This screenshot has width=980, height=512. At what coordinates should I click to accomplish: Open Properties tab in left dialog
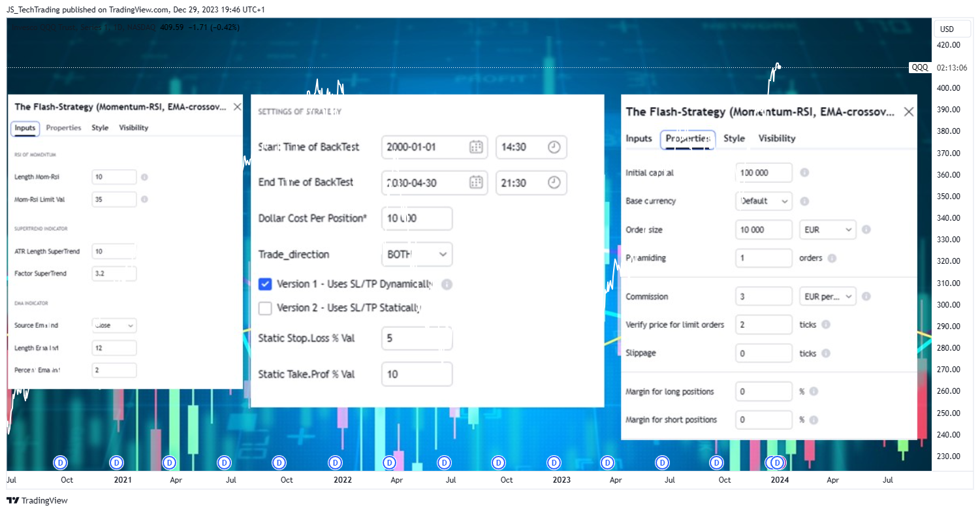pyautogui.click(x=63, y=128)
